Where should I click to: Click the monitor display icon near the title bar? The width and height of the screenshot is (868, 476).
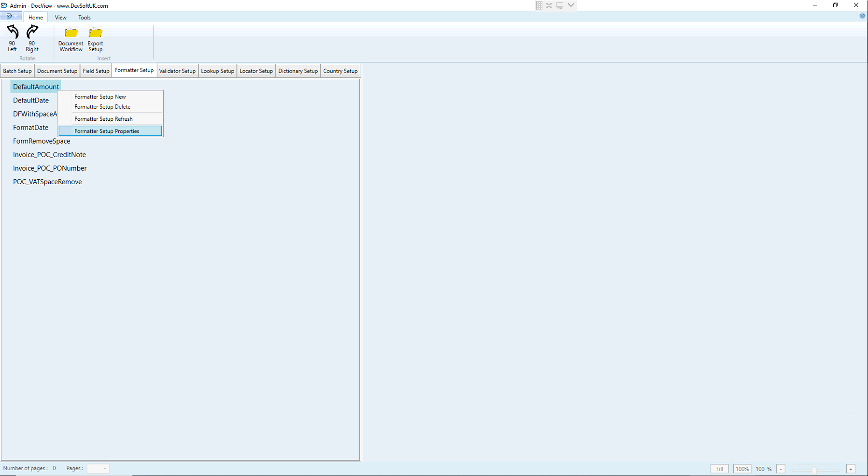(x=559, y=5)
